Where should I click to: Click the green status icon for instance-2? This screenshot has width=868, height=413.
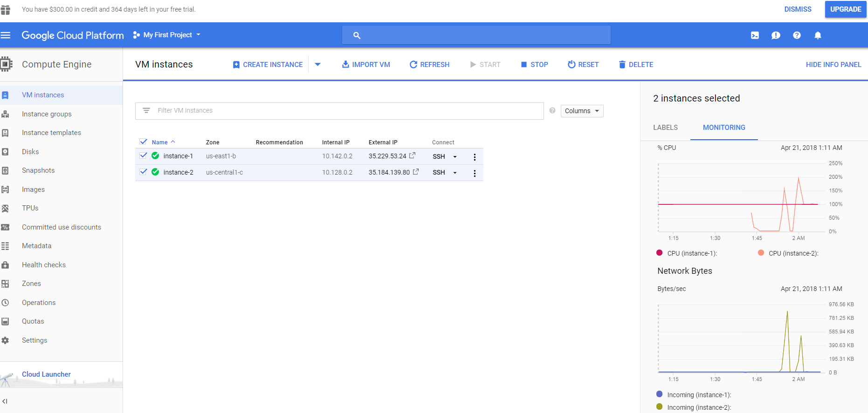click(x=155, y=172)
